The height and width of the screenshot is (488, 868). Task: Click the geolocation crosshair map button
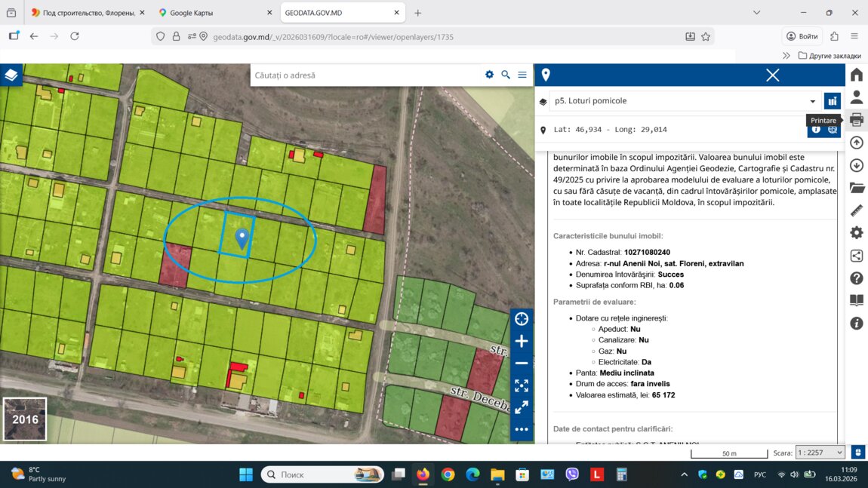pos(522,319)
